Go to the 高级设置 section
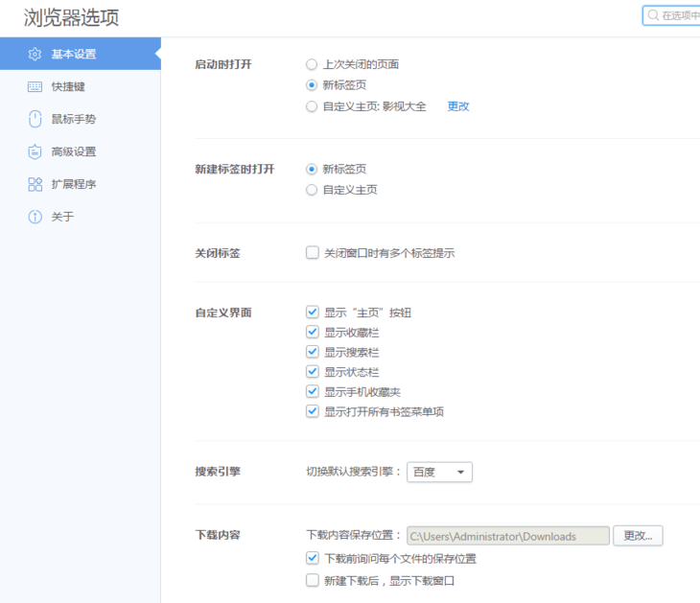Viewport: 700px width, 603px height. (81, 151)
